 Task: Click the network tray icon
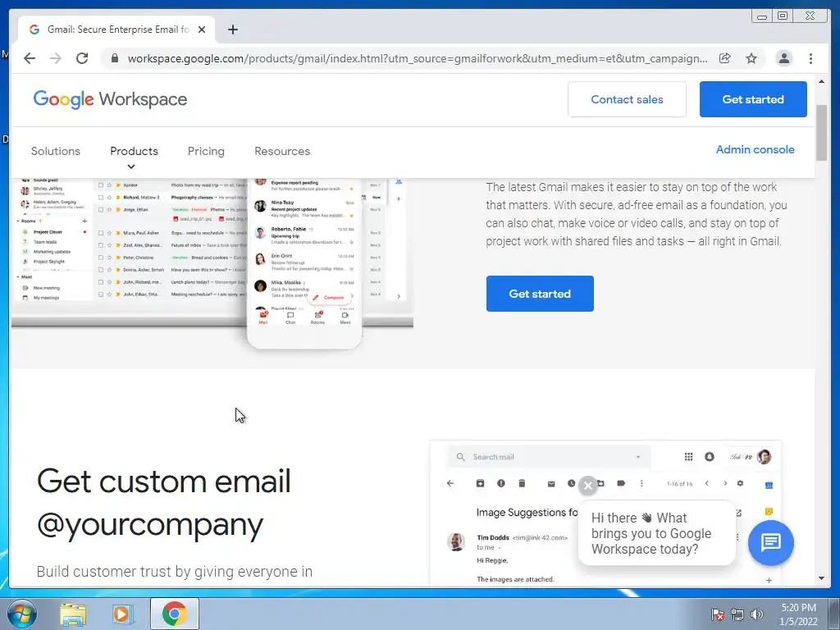[x=737, y=614]
